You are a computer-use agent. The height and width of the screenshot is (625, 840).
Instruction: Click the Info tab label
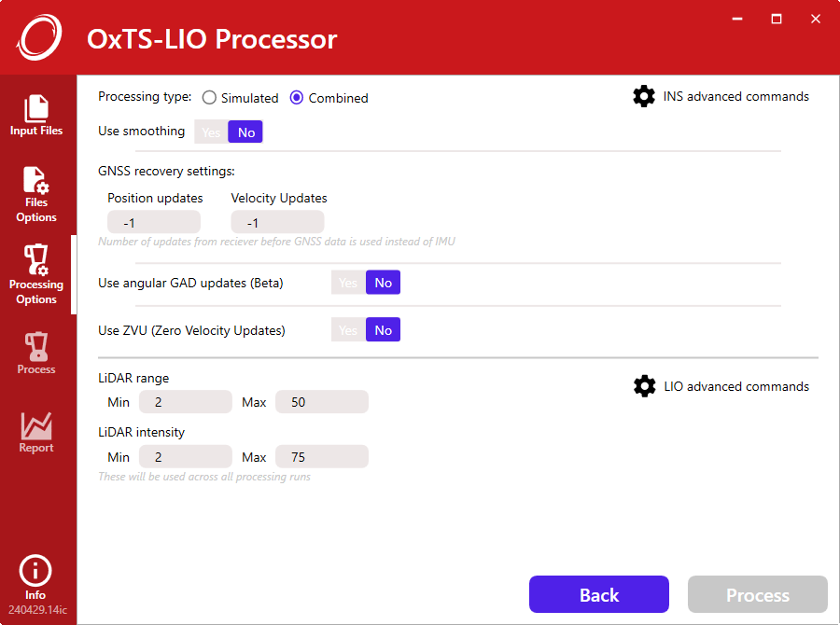(35, 595)
